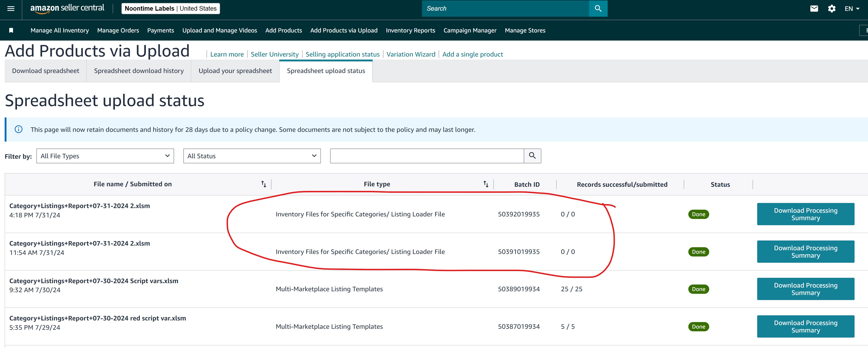The width and height of the screenshot is (868, 348).
Task: Open Manage Orders menu item
Action: click(118, 30)
